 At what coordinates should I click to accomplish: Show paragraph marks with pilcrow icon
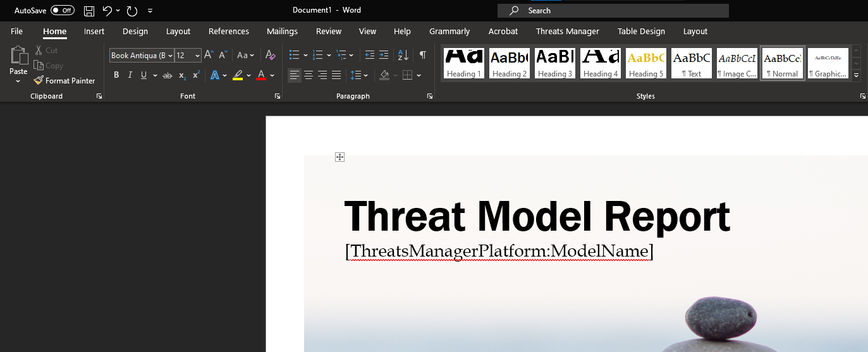click(422, 56)
